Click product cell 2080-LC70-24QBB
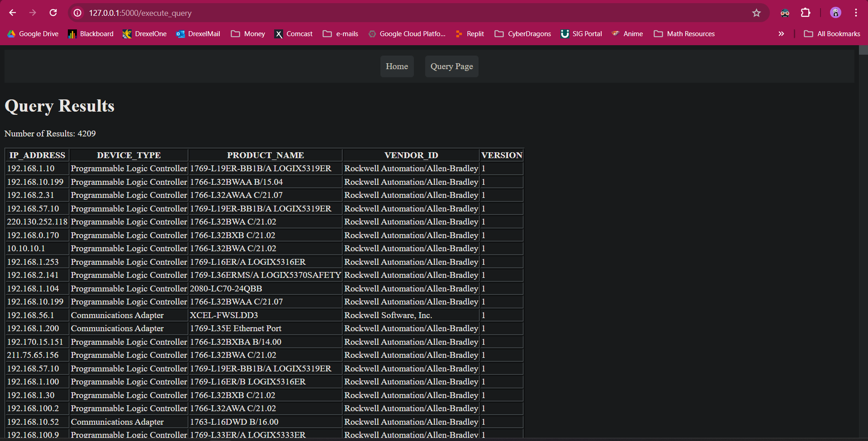Screen dimensions: 868x441 [x=266, y=289]
